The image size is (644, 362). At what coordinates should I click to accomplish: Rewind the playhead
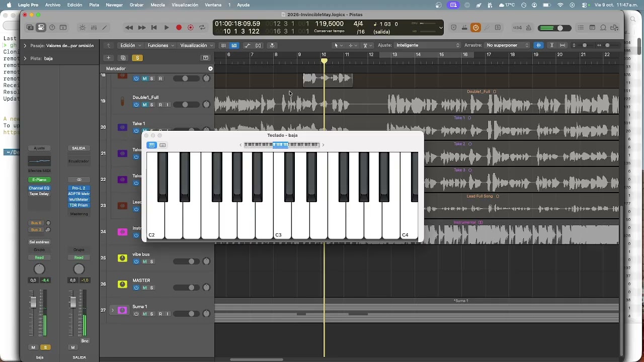(129, 28)
